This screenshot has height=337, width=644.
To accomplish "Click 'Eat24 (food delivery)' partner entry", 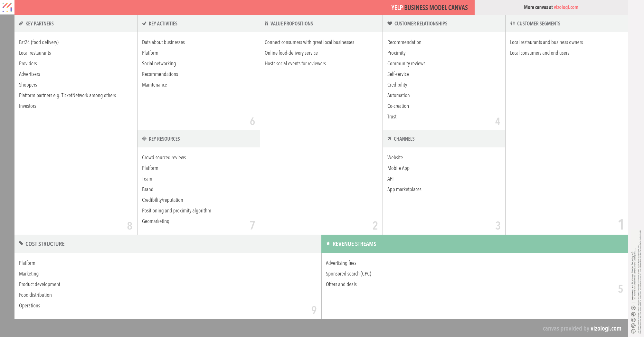I will 39,42.
